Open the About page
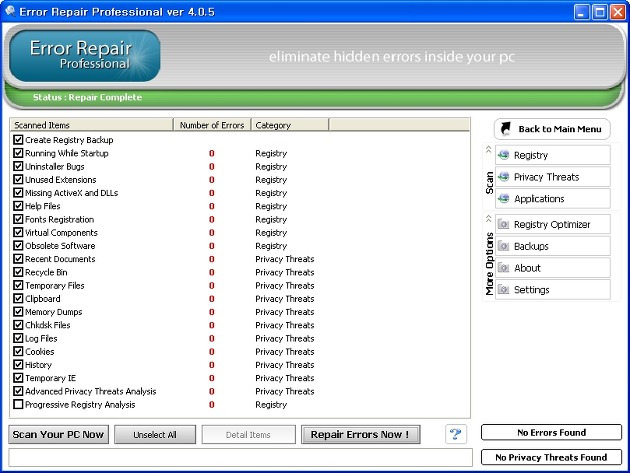Image resolution: width=630 pixels, height=473 pixels. click(553, 268)
